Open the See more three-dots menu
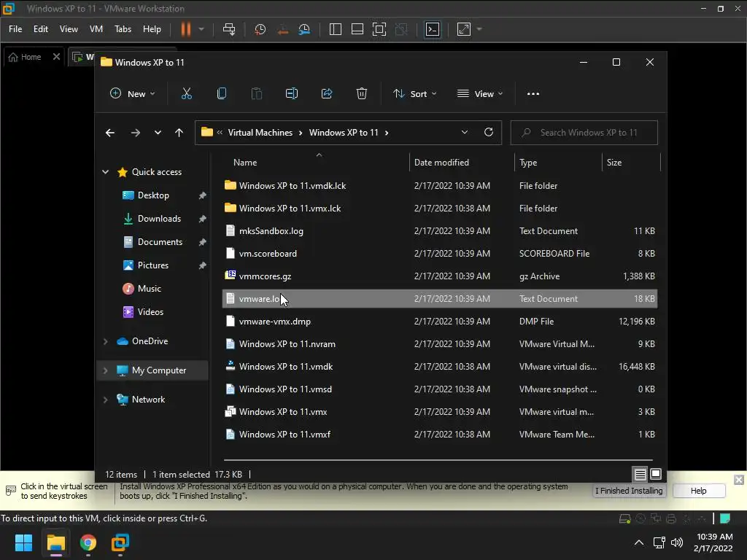Screen dimensions: 747x560 [533, 94]
